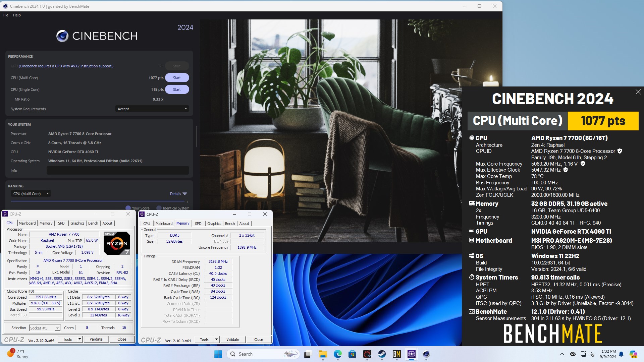Screen dimensions: 644x362
Task: Start the CPU (Single Core) benchmark
Action: [x=177, y=89]
